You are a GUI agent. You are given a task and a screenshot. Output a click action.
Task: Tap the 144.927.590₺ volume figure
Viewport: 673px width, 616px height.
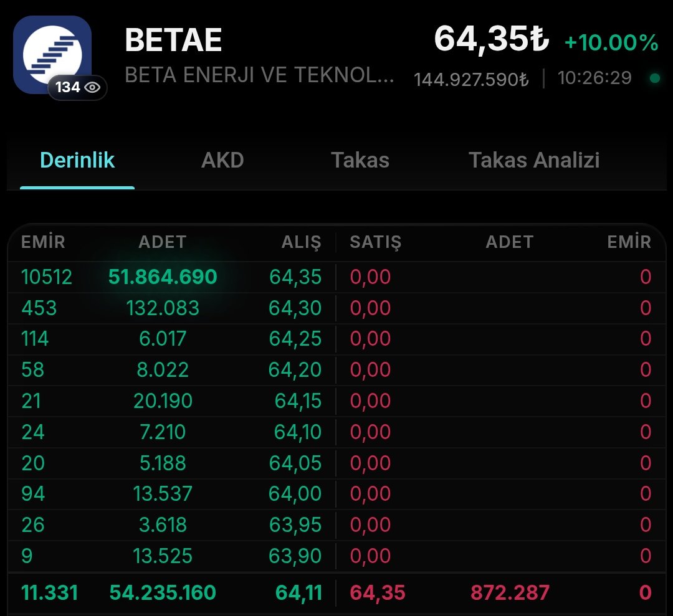coord(471,79)
